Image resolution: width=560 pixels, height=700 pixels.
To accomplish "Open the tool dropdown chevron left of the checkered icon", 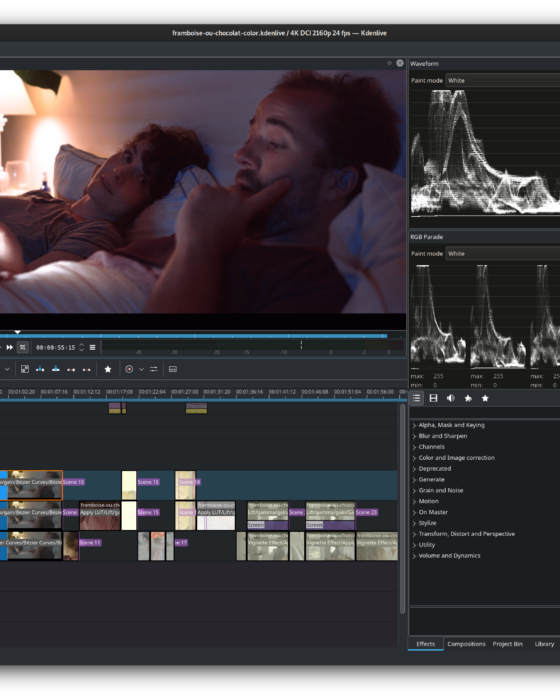I will [7, 370].
